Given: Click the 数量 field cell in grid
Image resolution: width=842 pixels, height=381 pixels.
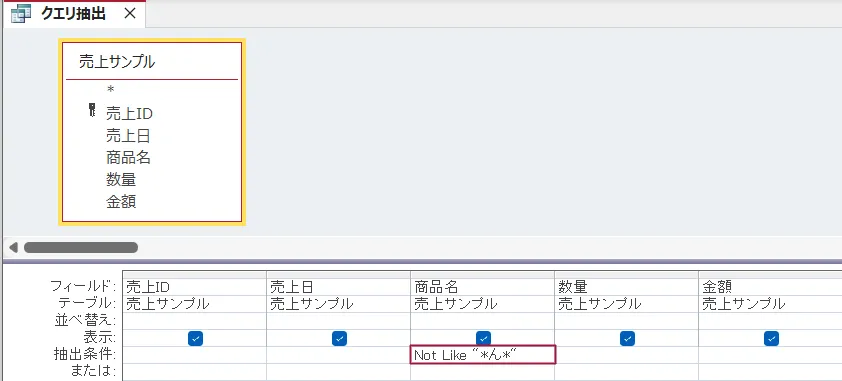Looking at the screenshot, I should [627, 287].
